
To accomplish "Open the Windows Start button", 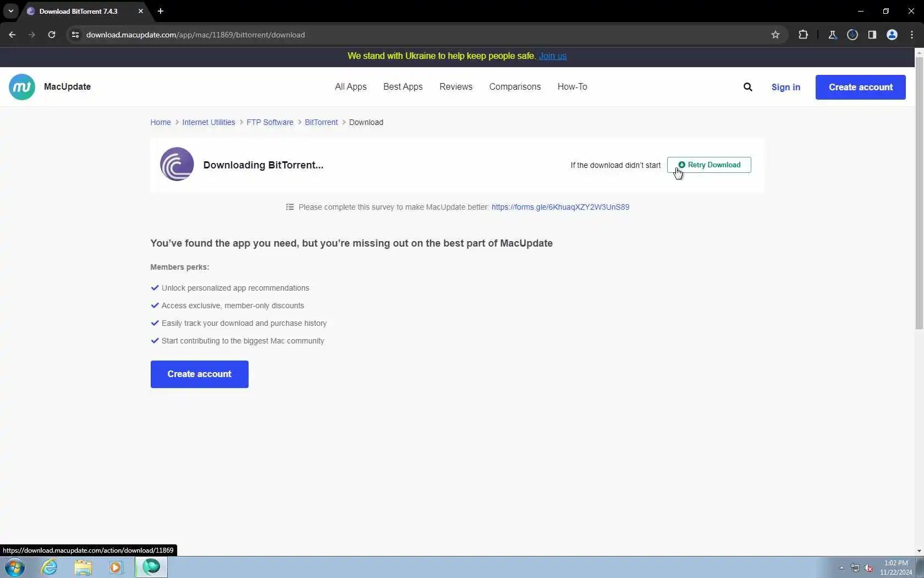I will (15, 567).
